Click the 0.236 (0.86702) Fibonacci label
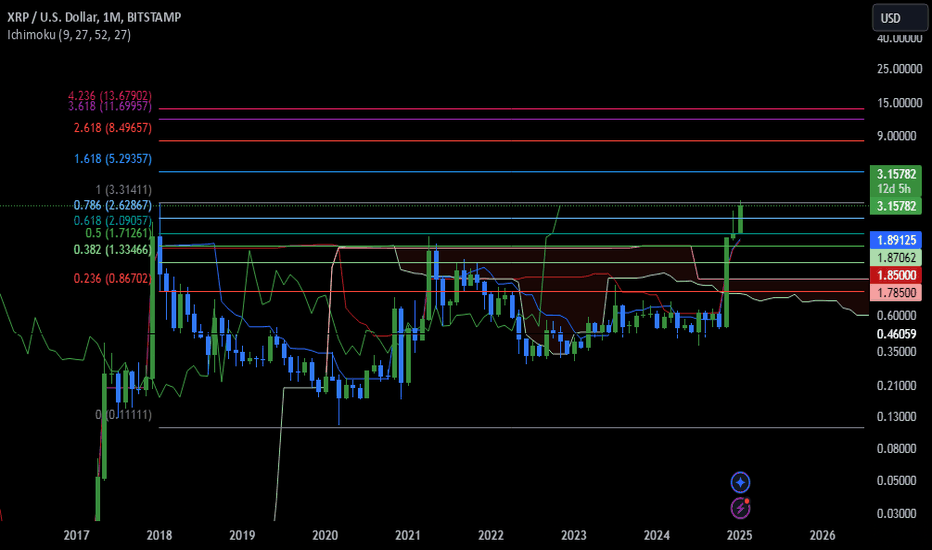 pyautogui.click(x=113, y=278)
